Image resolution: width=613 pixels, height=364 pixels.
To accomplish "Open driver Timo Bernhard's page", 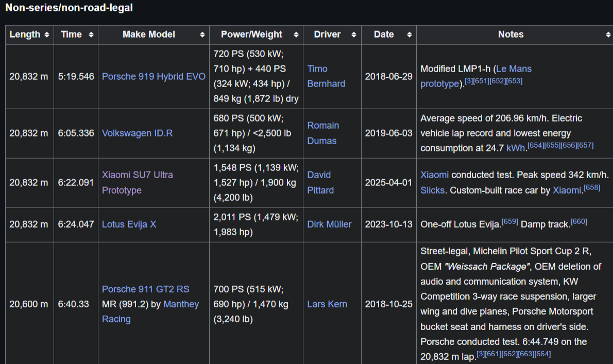I will [x=326, y=76].
